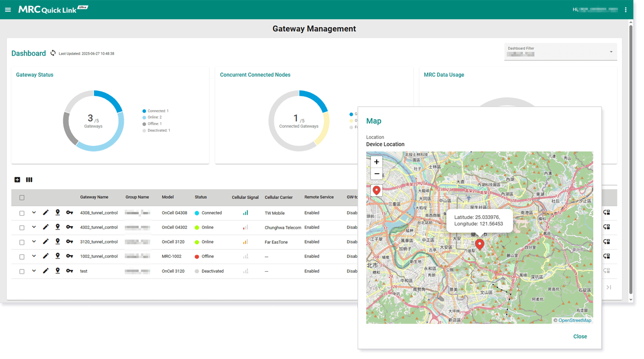644x359 pixels.
Task: Sort by Status column header
Action: (201, 197)
